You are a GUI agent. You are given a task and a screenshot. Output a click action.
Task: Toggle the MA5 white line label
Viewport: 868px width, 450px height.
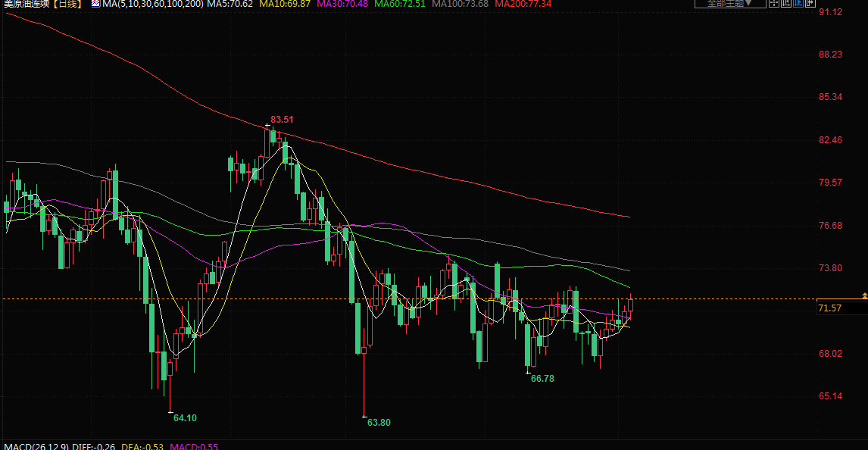pyautogui.click(x=229, y=4)
